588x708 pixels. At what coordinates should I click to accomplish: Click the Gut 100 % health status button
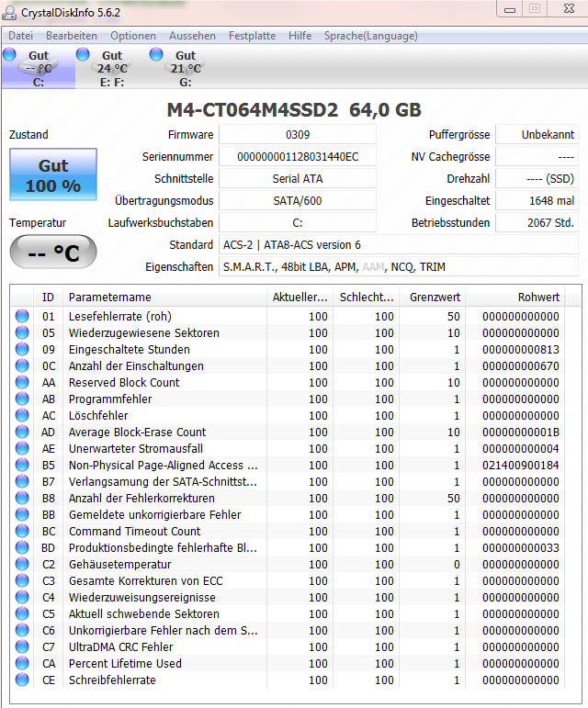pos(53,174)
